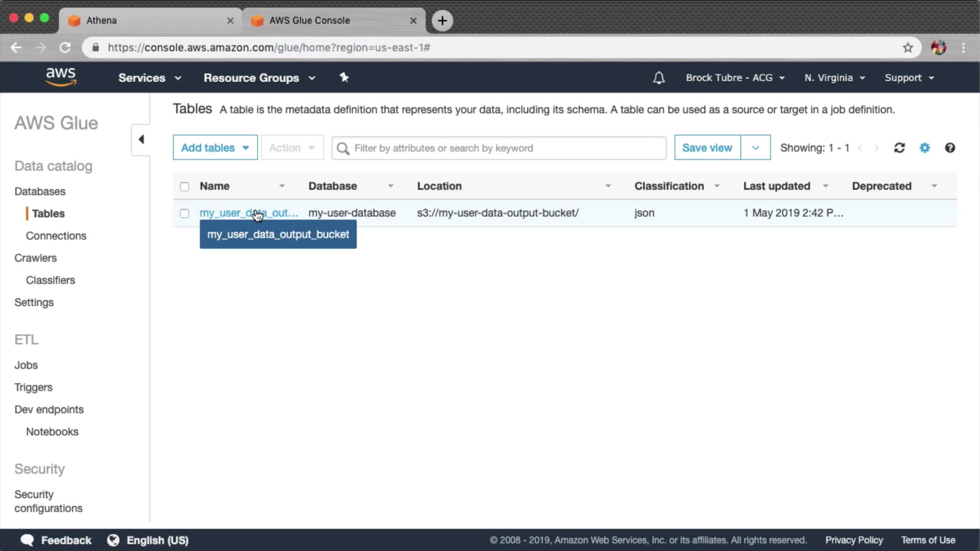Open Crawlers in the sidebar
This screenshot has height=551, width=980.
click(x=35, y=258)
